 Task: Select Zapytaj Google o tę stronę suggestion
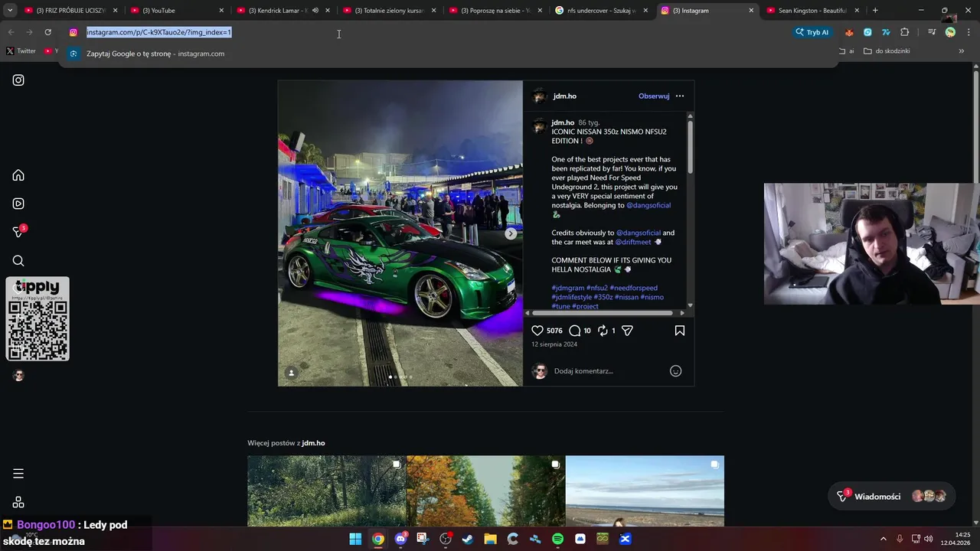pyautogui.click(x=448, y=54)
